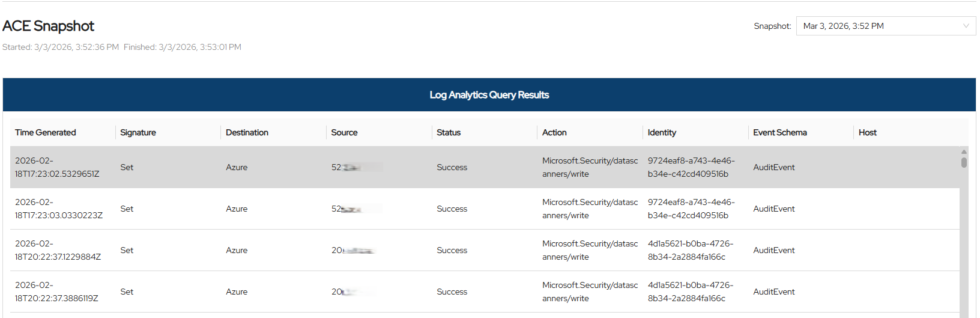Screen dimensions: 980x318
Task: Click the Identity column header
Action: click(x=662, y=132)
